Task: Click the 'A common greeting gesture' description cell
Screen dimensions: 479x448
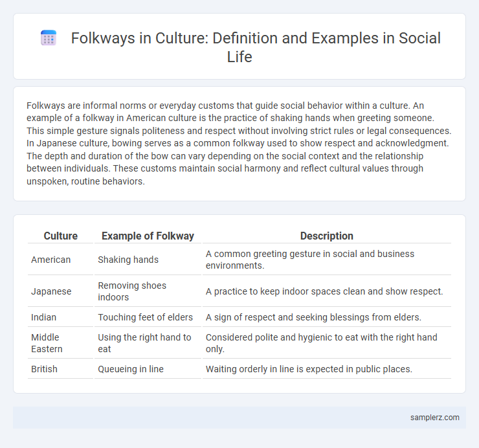Action: click(x=327, y=260)
